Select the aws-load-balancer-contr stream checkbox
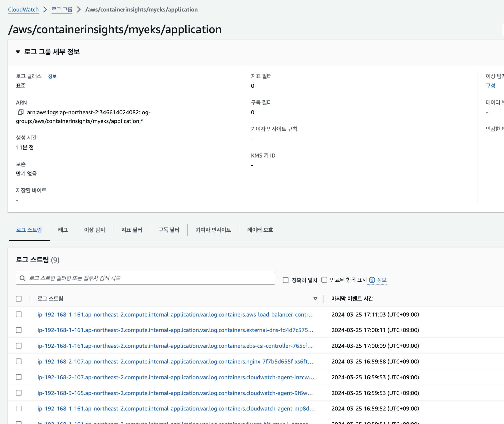Image resolution: width=504 pixels, height=424 pixels. point(19,314)
